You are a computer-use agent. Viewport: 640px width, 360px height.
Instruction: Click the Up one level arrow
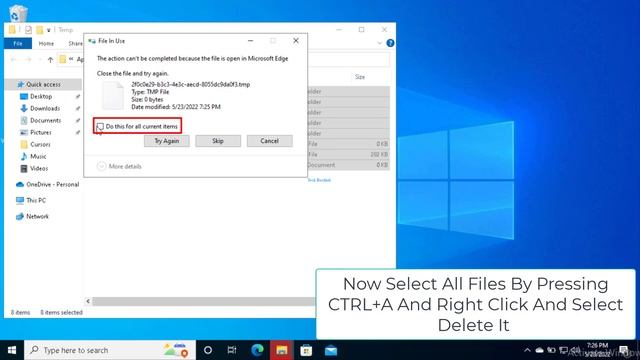50,60
